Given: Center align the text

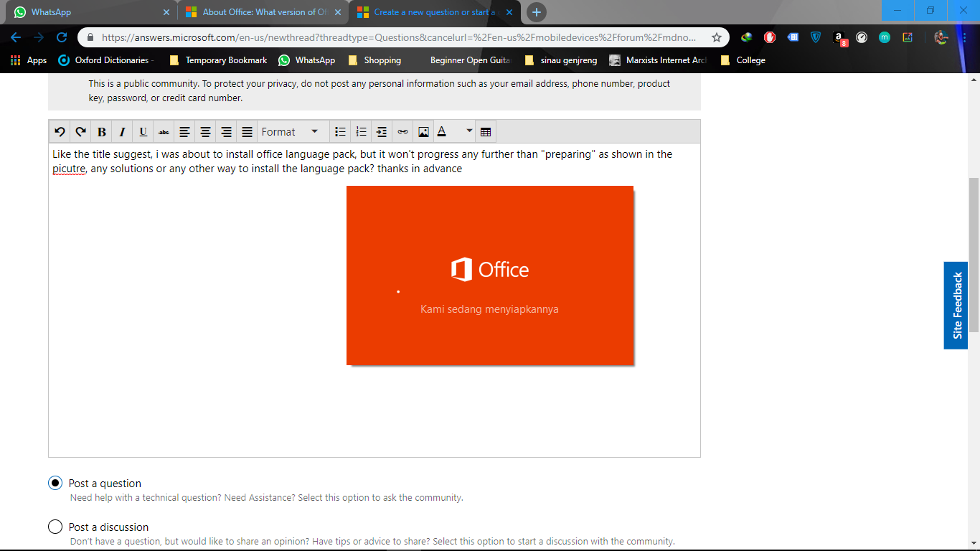Looking at the screenshot, I should tap(206, 132).
